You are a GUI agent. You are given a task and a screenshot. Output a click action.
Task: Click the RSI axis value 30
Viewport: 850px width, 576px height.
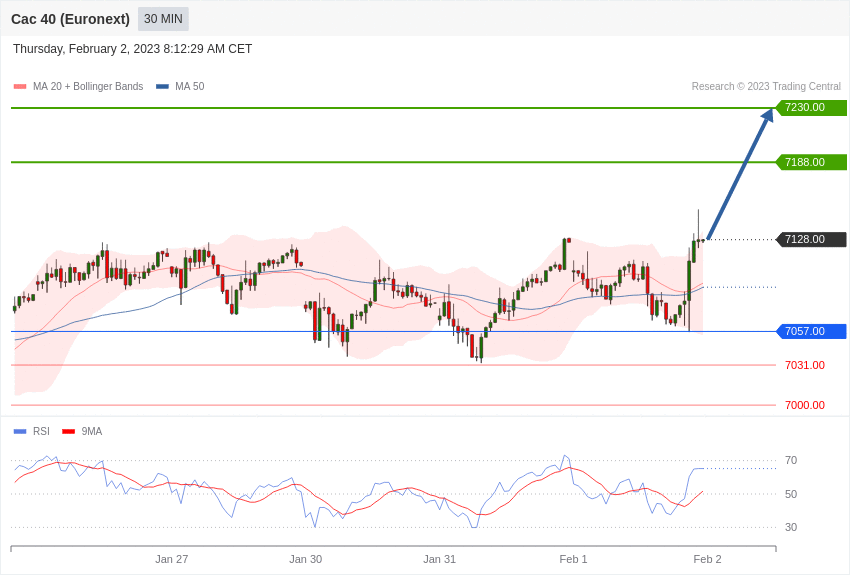791,527
